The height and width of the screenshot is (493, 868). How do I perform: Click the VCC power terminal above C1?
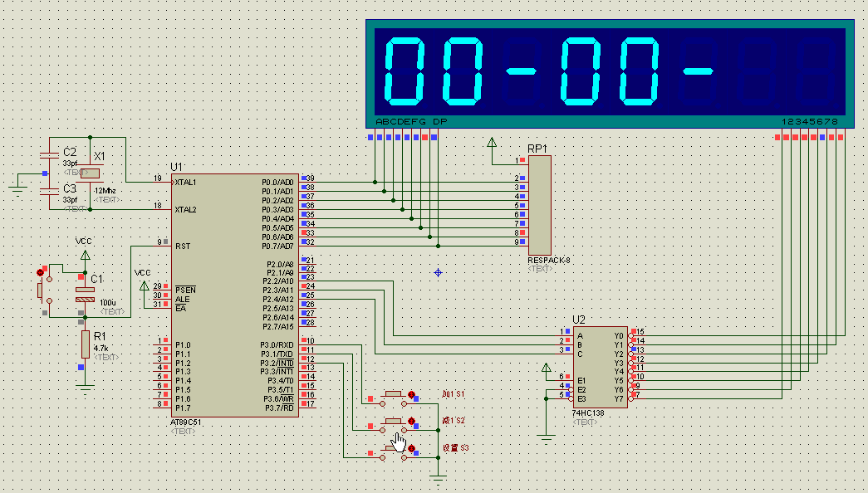tap(85, 255)
